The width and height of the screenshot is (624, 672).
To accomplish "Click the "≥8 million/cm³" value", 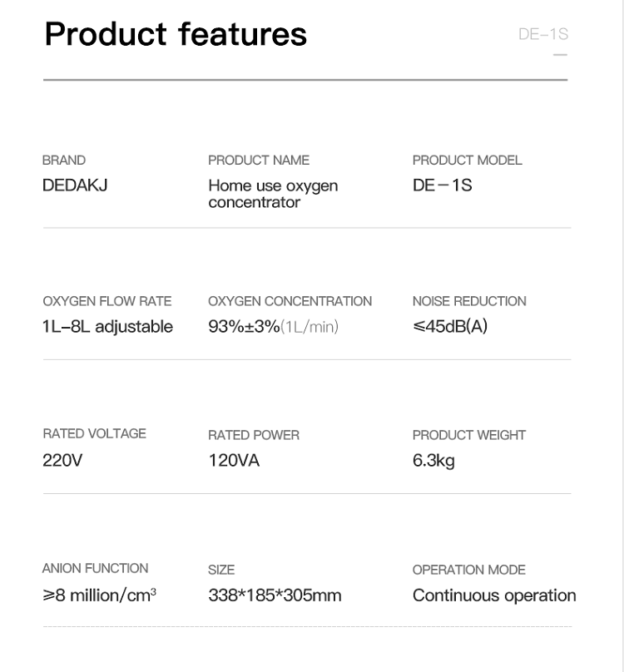I will pos(100,595).
